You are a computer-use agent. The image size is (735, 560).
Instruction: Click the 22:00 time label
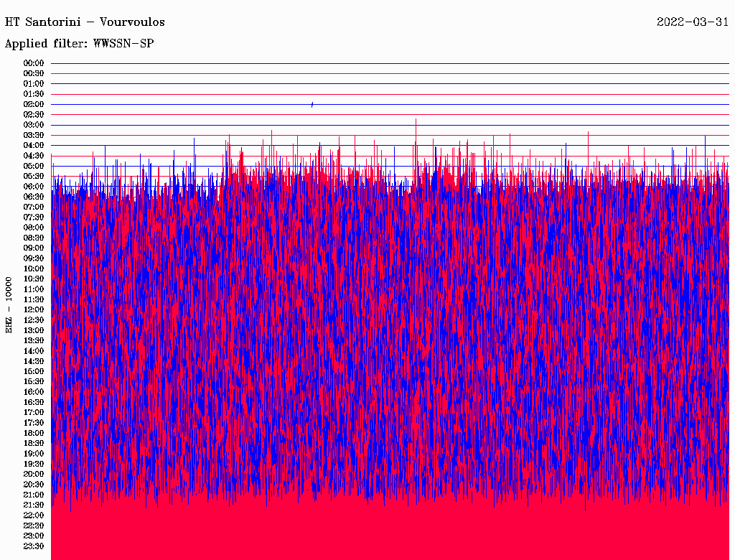tap(34, 515)
